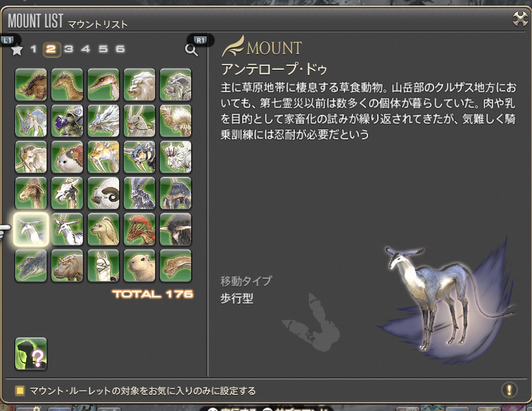Click the exclamation help icon
The image size is (532, 411).
pyautogui.click(x=509, y=390)
